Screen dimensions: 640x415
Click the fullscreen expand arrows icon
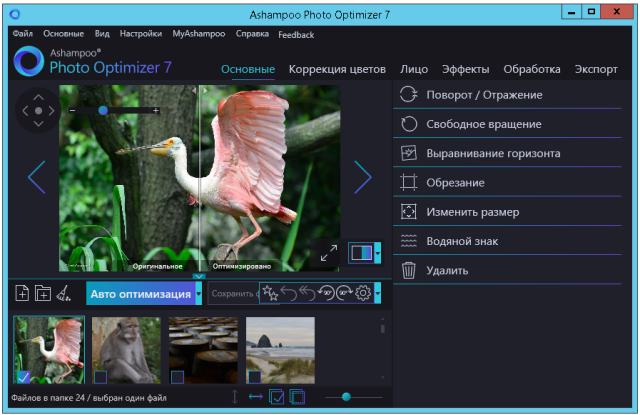(329, 253)
